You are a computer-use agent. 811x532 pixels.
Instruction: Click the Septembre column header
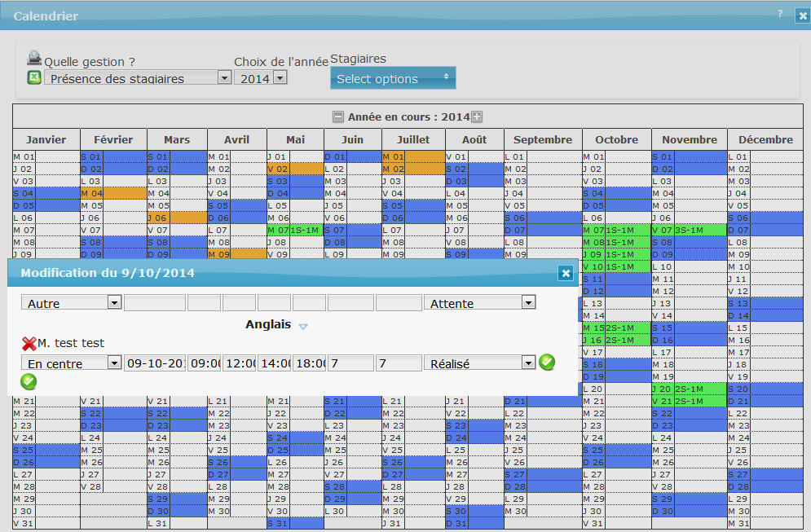(543, 139)
